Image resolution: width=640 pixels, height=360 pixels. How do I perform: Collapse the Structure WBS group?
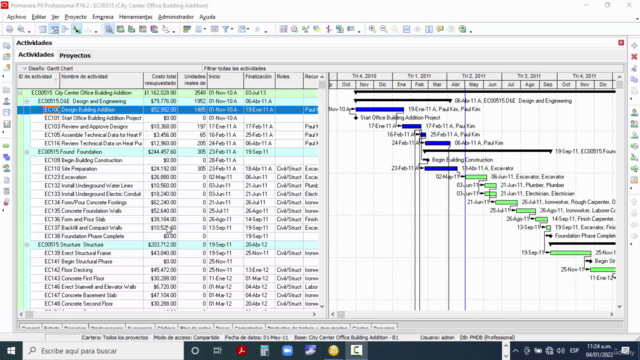(27, 245)
